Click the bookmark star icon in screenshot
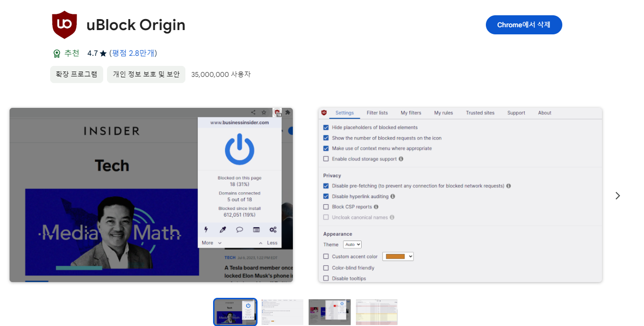This screenshot has width=644, height=326. tap(264, 113)
